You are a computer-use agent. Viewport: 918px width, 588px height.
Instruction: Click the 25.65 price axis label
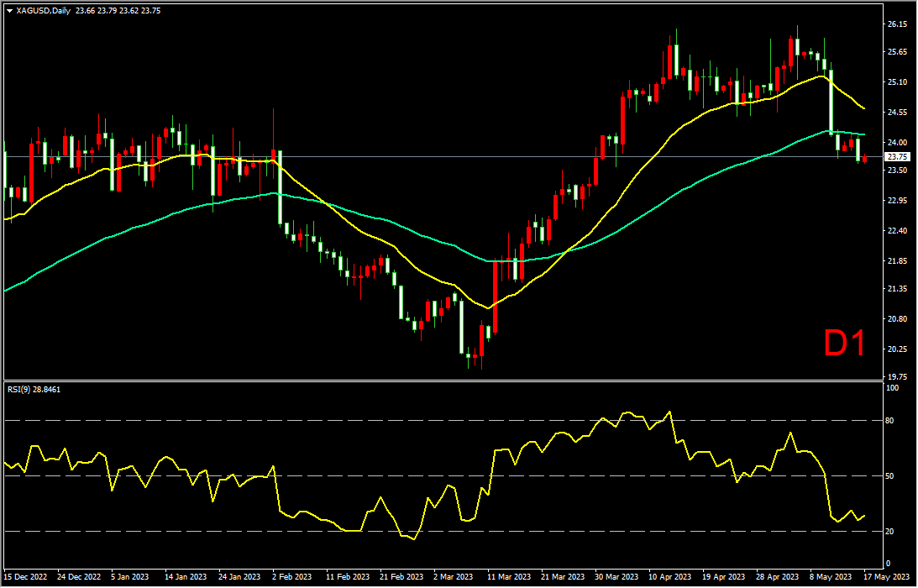(x=898, y=52)
